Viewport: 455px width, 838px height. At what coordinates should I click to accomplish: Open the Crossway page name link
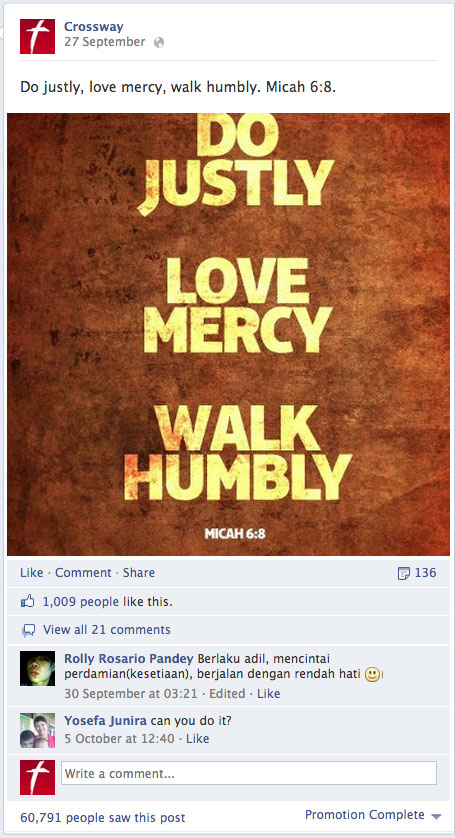94,26
